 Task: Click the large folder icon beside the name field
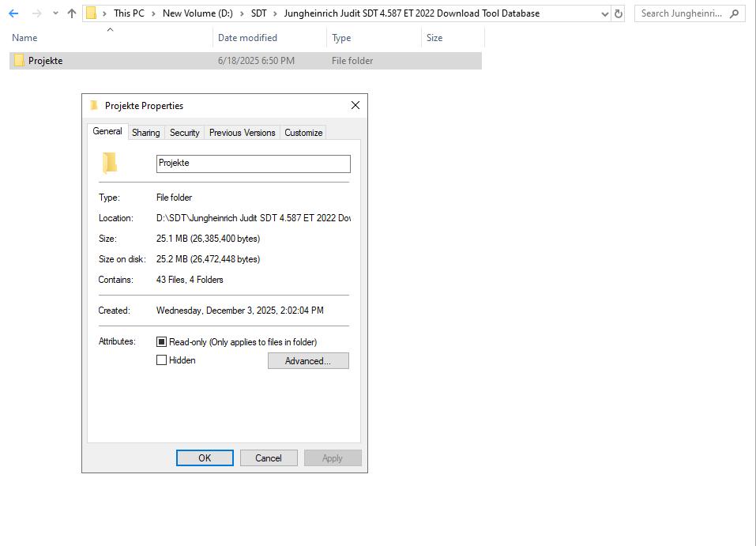pyautogui.click(x=109, y=163)
